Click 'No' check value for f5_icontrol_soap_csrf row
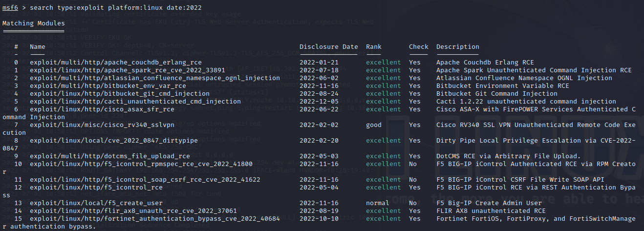 coord(413,180)
